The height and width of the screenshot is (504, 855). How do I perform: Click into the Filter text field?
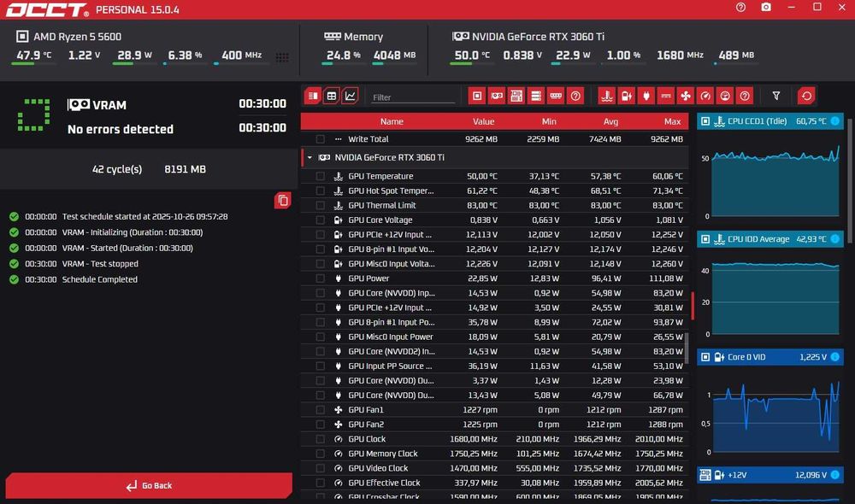tap(412, 97)
